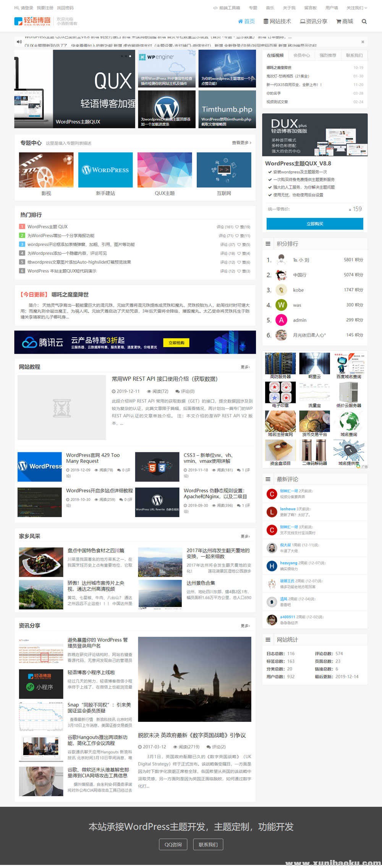Click the yellow 立即抢购 button on banner
This screenshot has height=868, width=382.
(x=176, y=343)
